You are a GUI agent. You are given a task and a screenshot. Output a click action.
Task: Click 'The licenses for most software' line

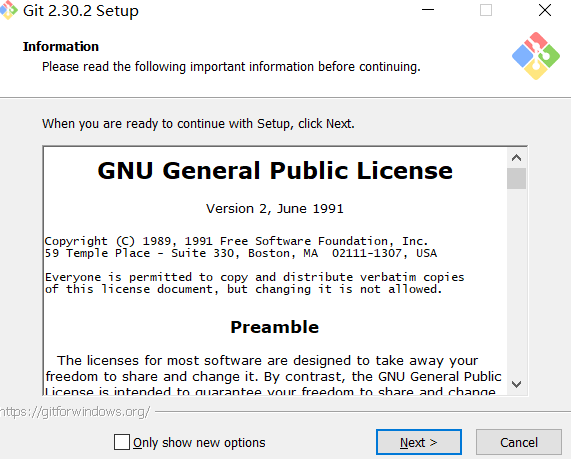267,361
